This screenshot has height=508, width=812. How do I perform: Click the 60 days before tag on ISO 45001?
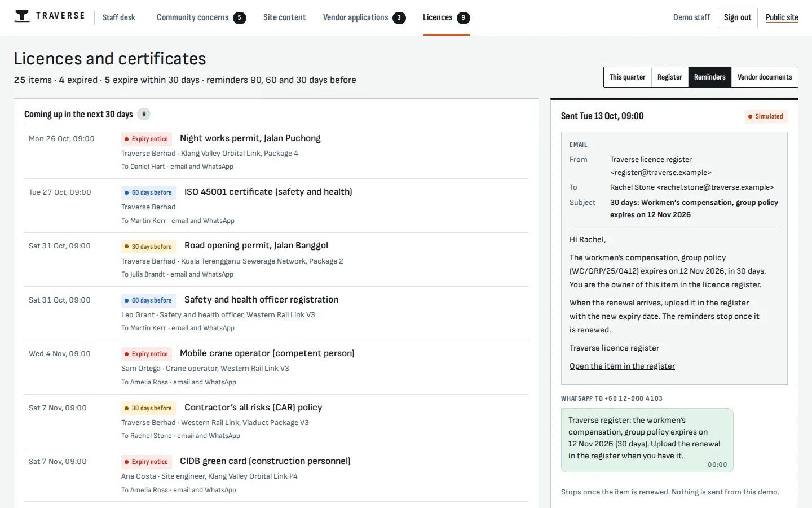[149, 192]
